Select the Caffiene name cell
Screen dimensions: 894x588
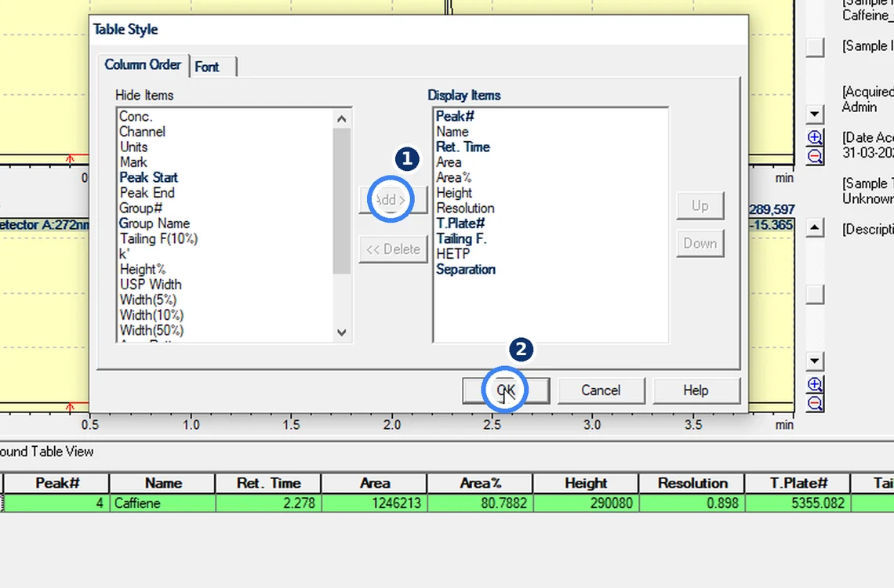pos(162,503)
